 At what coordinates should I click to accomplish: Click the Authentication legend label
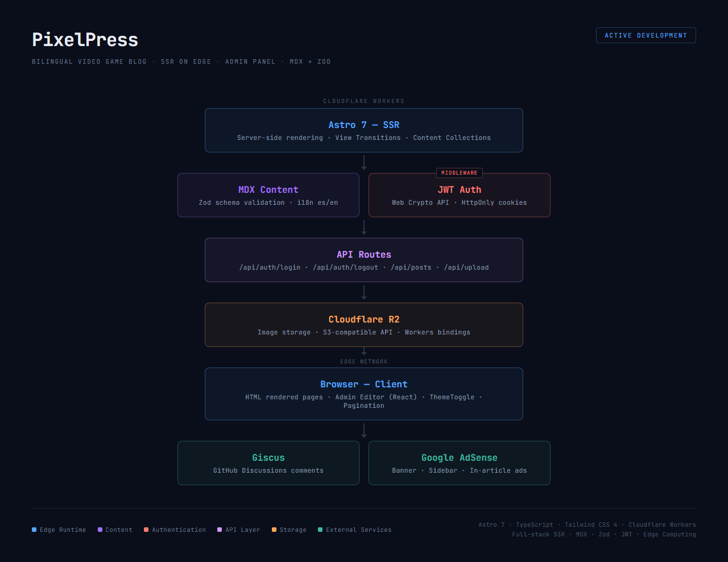tap(179, 530)
